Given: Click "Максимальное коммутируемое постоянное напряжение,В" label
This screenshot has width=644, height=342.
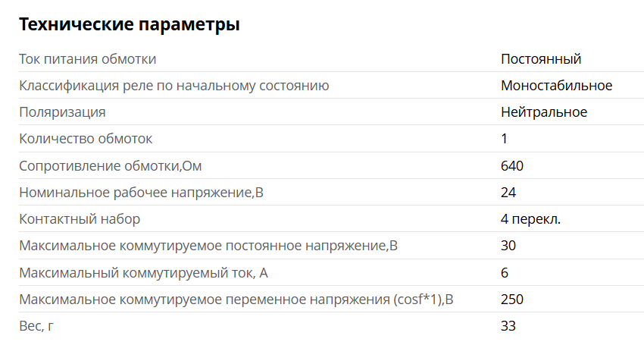Looking at the screenshot, I should coord(208,246).
